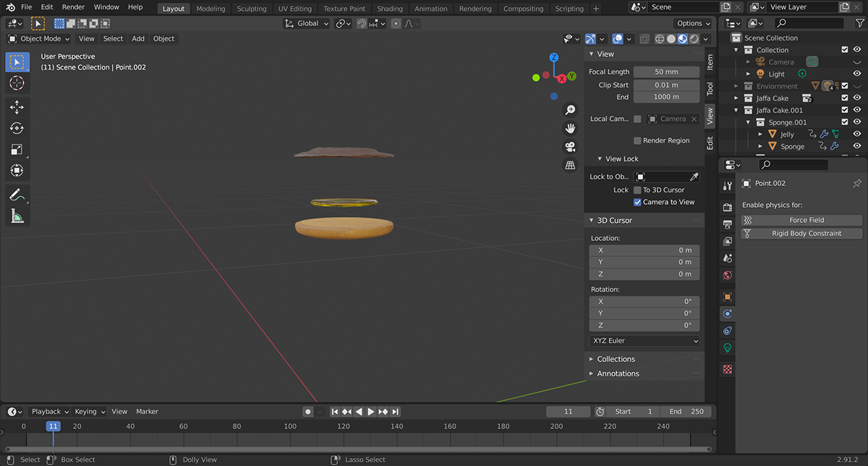Screen dimensions: 868x466
Task: Click the timeline playhead at frame 11
Action: pos(53,426)
